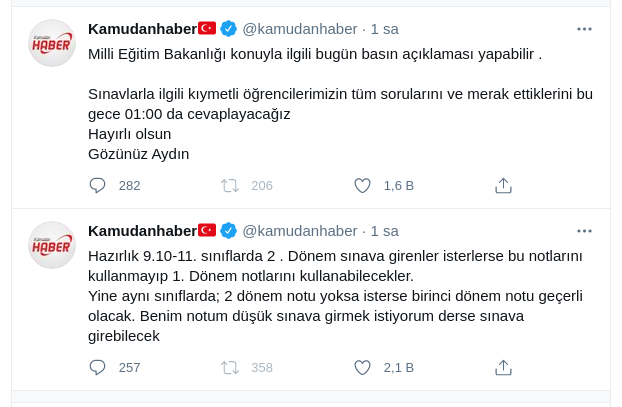
Task: Click the first tweet's 1 sa timestamp
Action: tap(384, 28)
